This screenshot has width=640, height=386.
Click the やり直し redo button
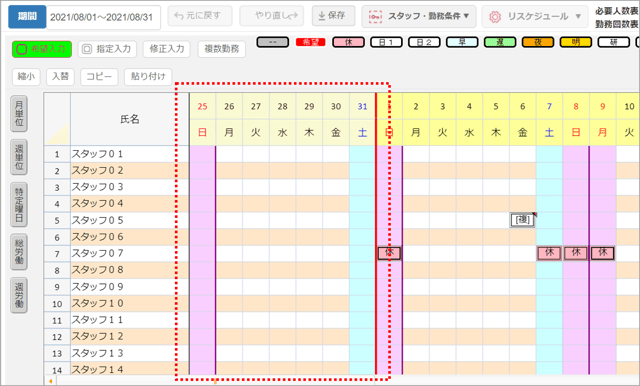click(271, 16)
